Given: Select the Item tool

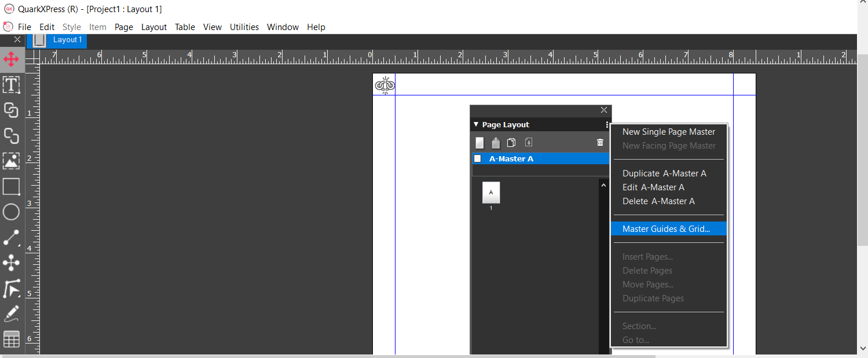Looking at the screenshot, I should click(x=11, y=58).
